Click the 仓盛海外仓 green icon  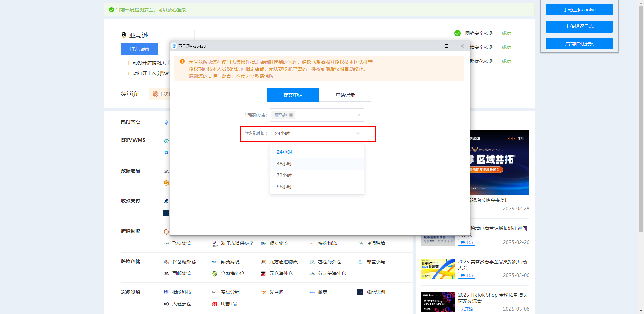click(x=215, y=274)
